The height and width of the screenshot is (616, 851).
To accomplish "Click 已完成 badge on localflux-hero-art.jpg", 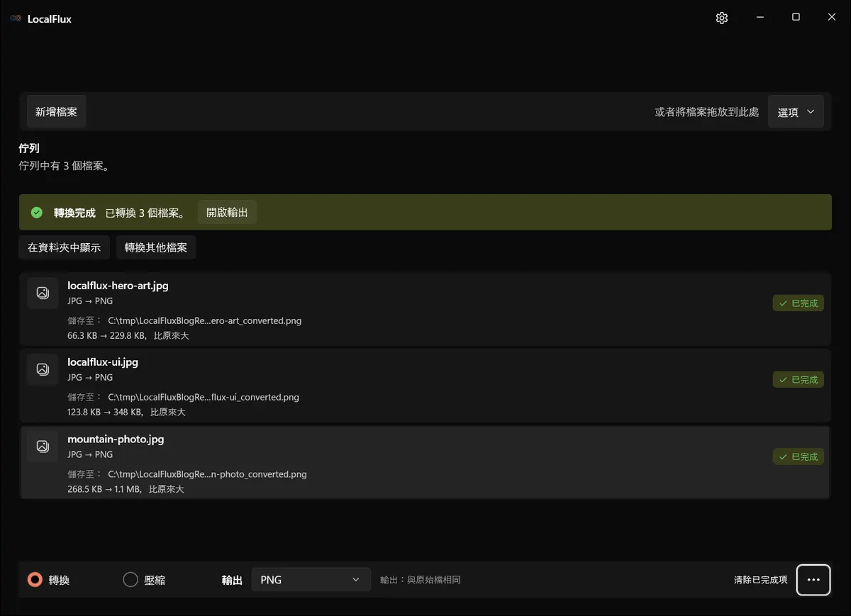I will pos(798,303).
